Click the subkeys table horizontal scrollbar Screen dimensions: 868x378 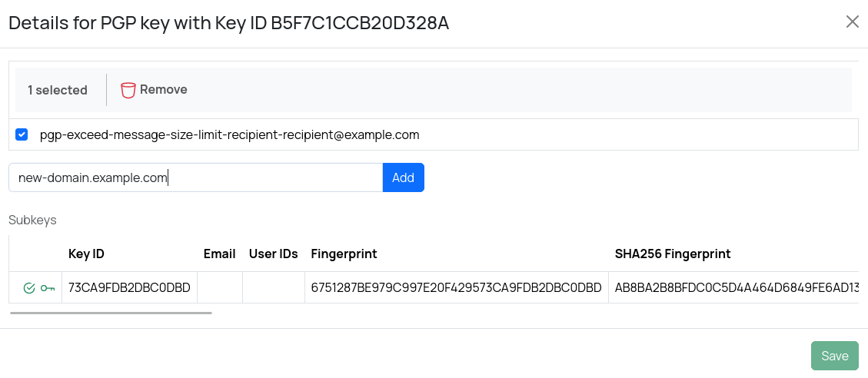pos(111,313)
